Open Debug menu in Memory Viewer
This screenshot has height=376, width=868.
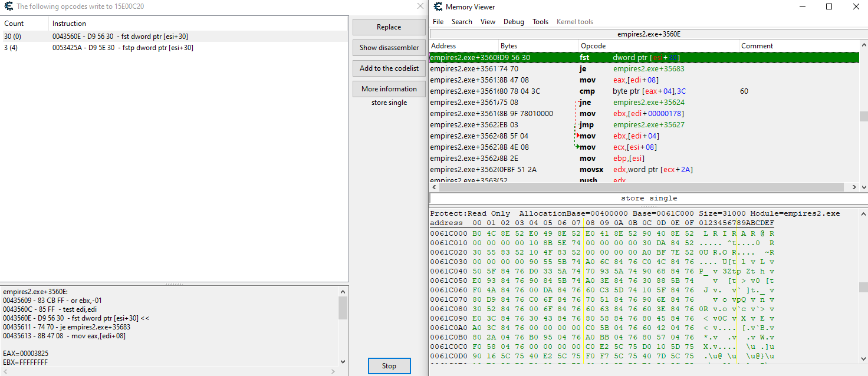click(514, 22)
